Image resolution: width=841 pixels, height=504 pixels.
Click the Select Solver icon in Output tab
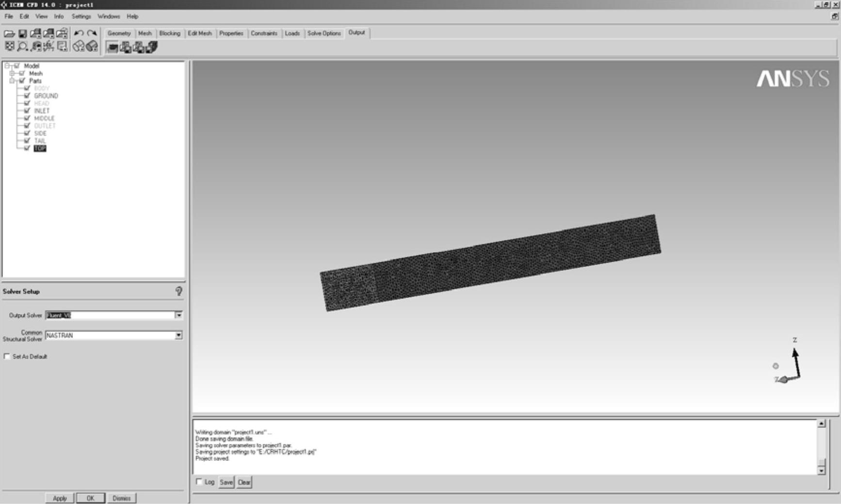point(113,47)
